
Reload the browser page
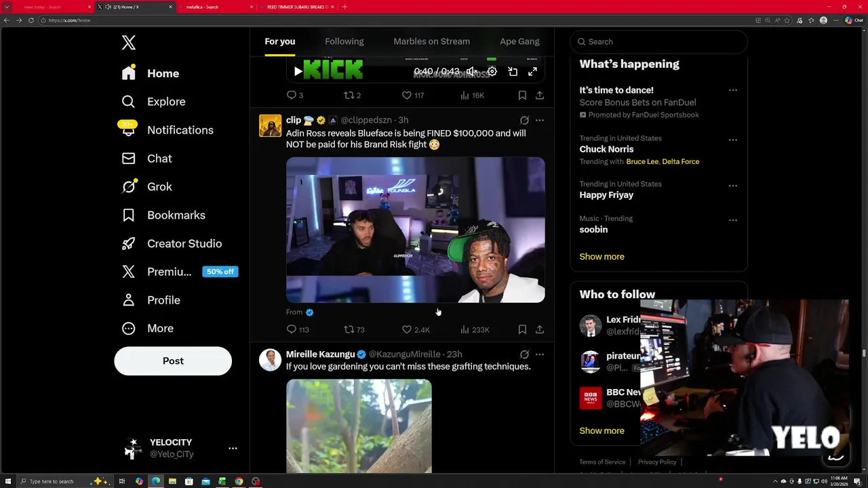point(31,20)
